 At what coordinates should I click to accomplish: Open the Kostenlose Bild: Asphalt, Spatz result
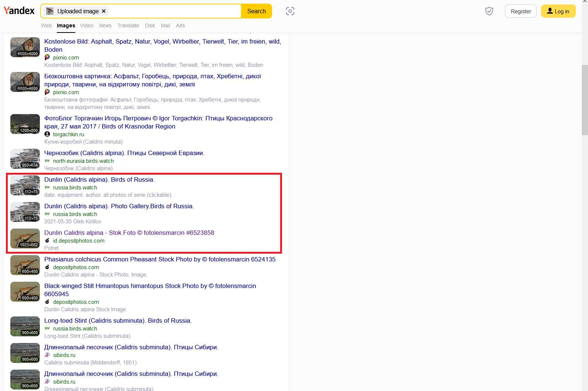[163, 45]
